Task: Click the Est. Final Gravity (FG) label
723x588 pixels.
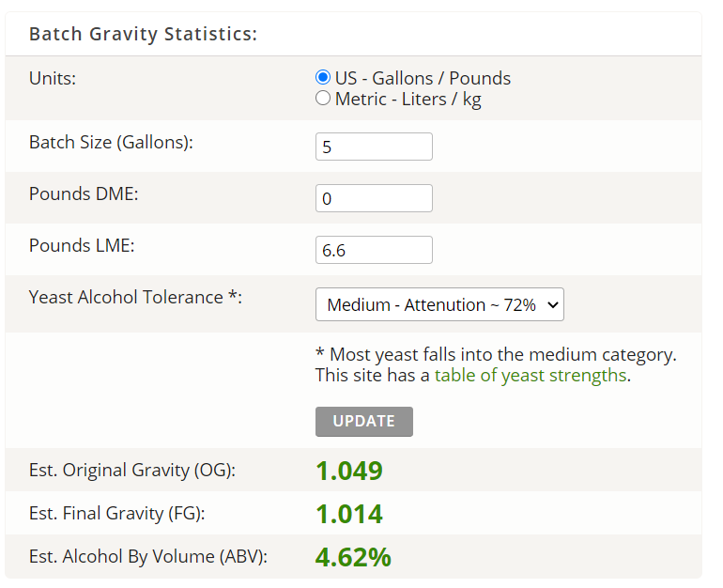Action: click(x=116, y=514)
